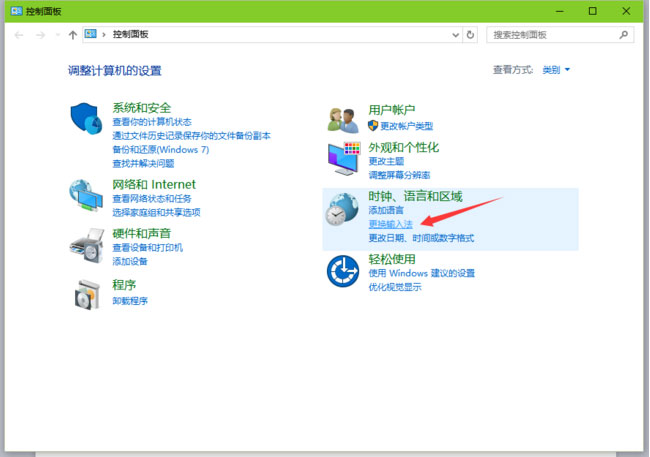Open 备份和还原(Windows 7) link
Screen dimensions: 650x457
coord(161,150)
